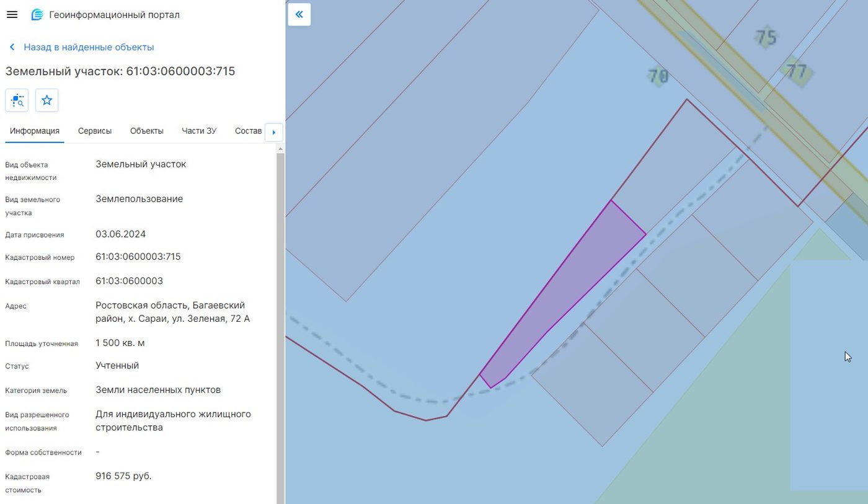Open the Сервисы tab
The image size is (868, 504).
click(x=95, y=131)
